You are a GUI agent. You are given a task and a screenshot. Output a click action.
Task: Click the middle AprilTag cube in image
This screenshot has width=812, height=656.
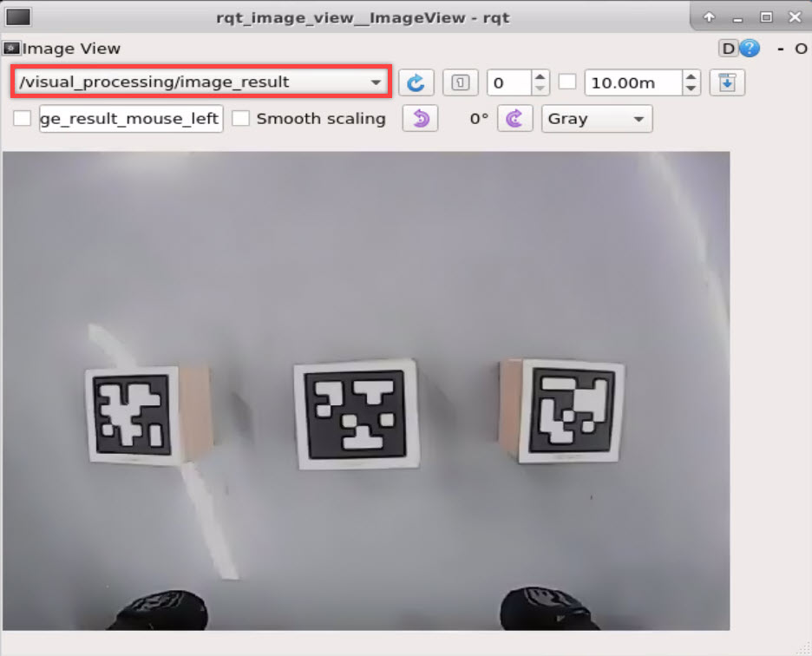357,414
